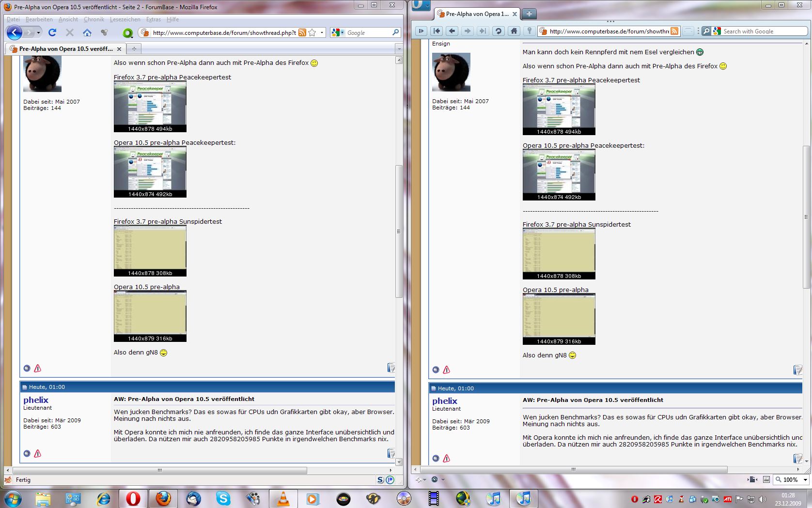Open Skype from the taskbar
Viewport: 812px width, 508px height.
pos(223,498)
